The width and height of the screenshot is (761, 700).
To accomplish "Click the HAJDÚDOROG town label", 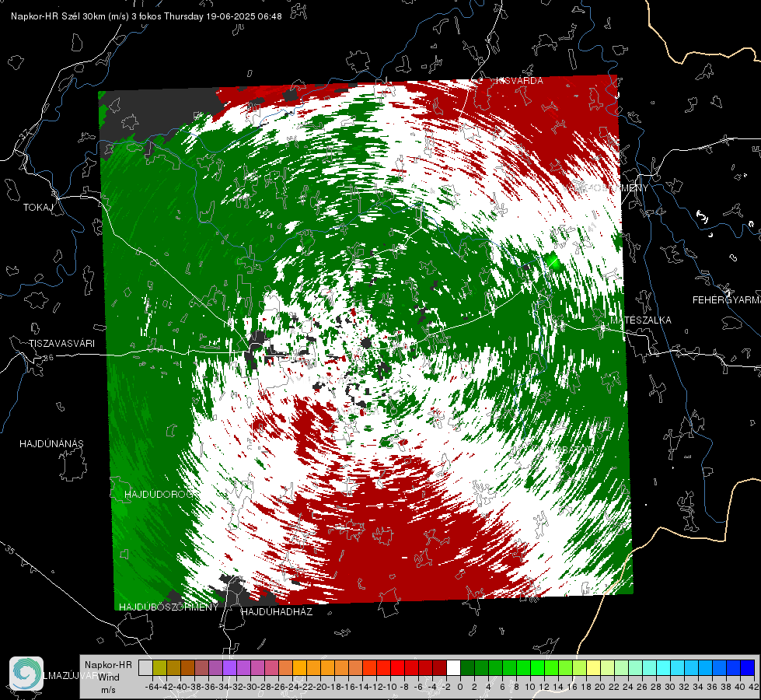I will click(159, 495).
